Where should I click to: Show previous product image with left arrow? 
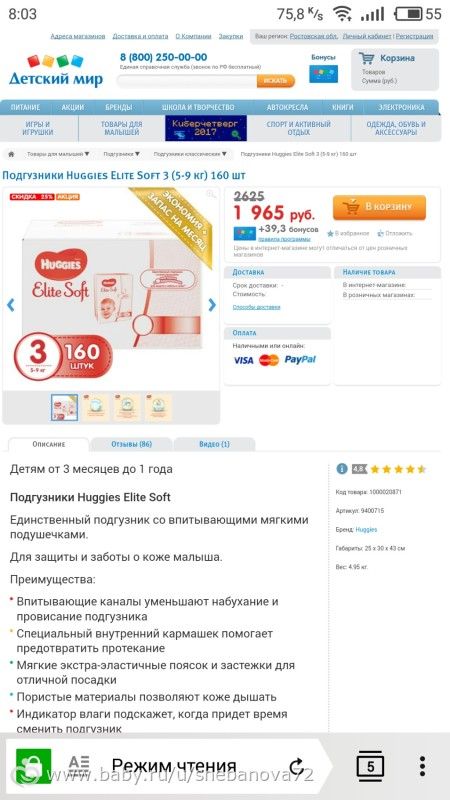click(x=10, y=305)
